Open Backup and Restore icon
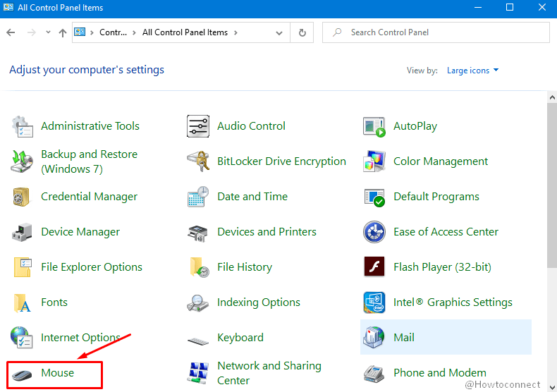This screenshot has width=557, height=392. click(x=22, y=161)
